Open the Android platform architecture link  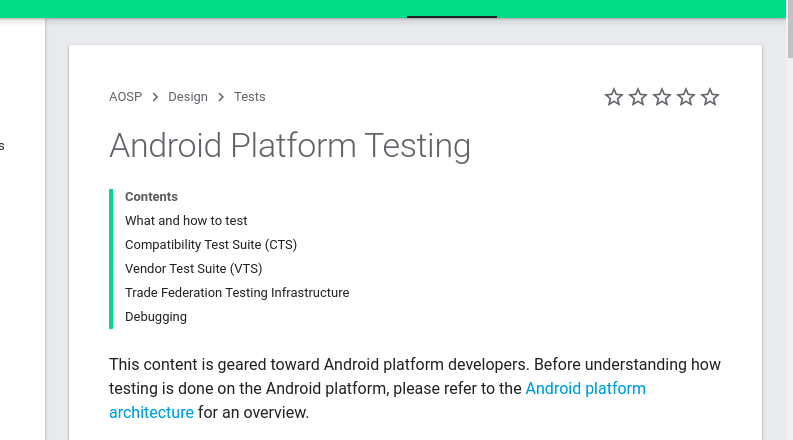click(586, 388)
